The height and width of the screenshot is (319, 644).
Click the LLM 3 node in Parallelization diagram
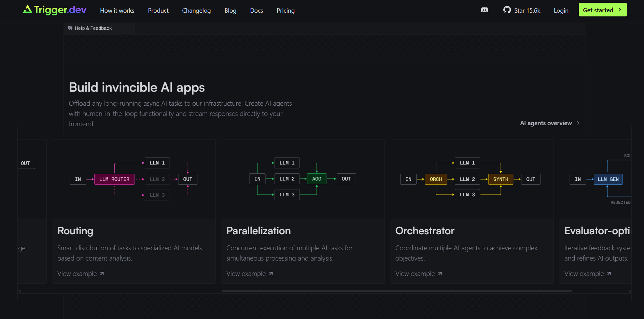point(287,195)
